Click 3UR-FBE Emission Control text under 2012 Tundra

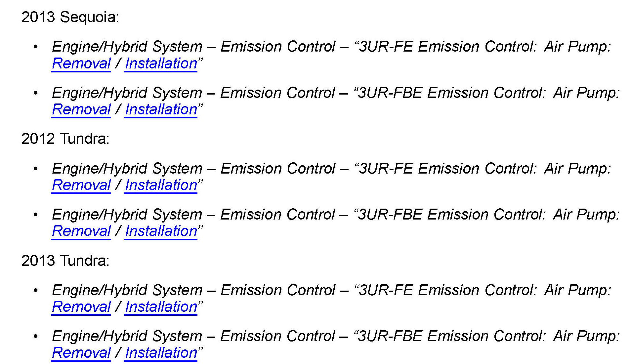pyautogui.click(x=451, y=215)
